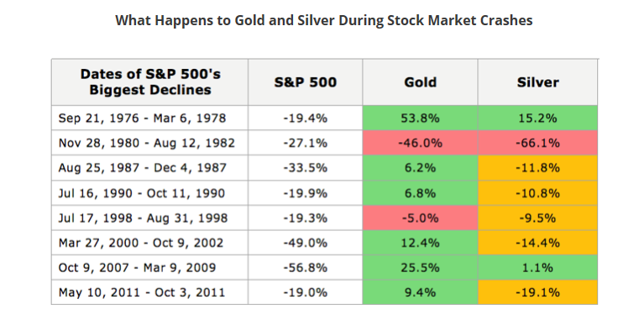Click the orange -19.1% Silver cell

click(537, 292)
